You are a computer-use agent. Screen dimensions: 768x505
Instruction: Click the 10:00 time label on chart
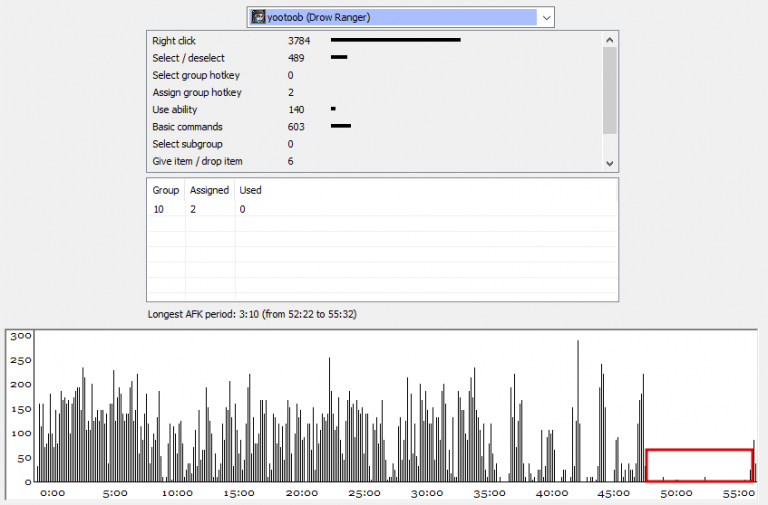177,493
